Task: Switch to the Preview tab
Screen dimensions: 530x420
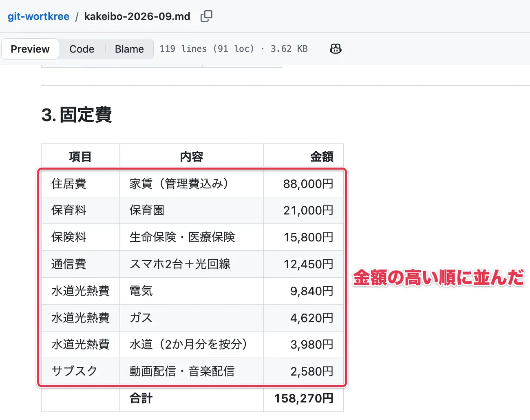Action: (30, 49)
